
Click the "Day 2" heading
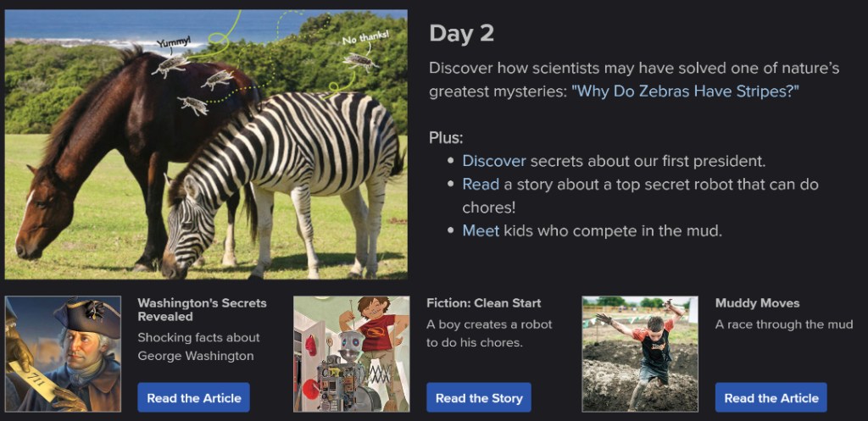pos(461,33)
